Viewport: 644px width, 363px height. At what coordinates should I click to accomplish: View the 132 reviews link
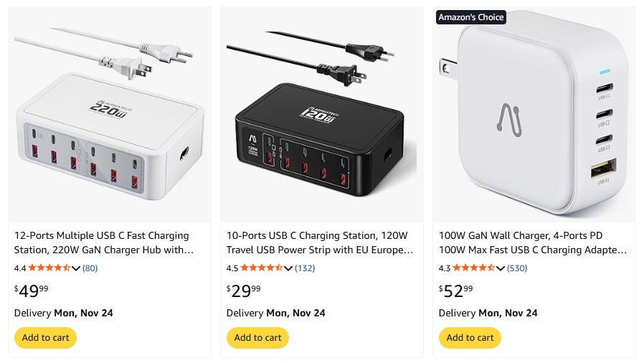[x=305, y=268]
